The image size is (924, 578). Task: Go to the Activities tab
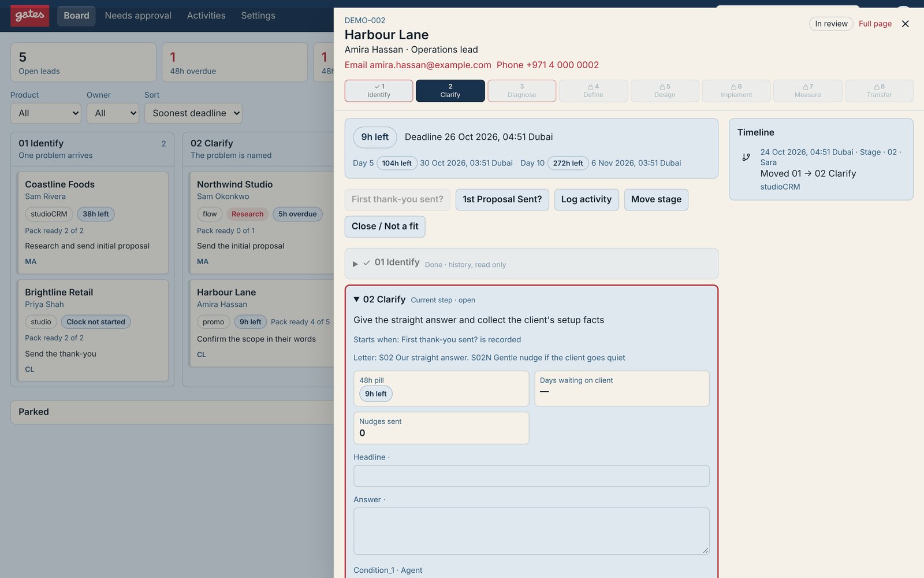pyautogui.click(x=206, y=16)
